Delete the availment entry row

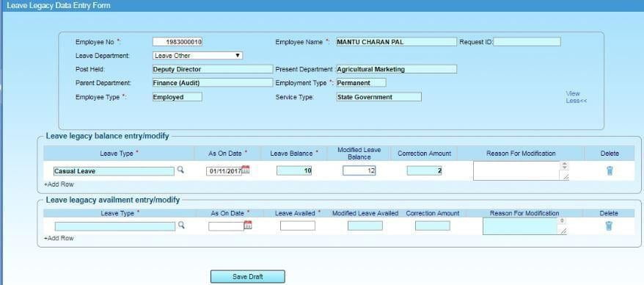609,226
